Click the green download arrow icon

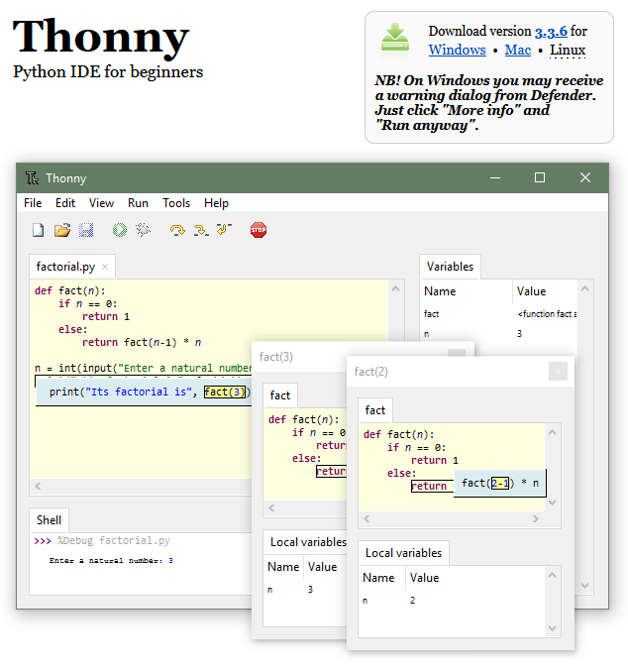pyautogui.click(x=395, y=40)
